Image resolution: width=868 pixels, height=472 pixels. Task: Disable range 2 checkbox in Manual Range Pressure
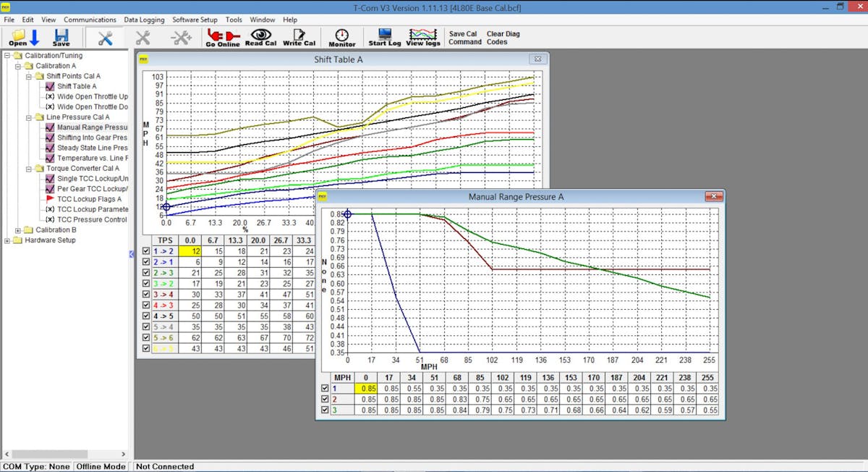point(324,399)
